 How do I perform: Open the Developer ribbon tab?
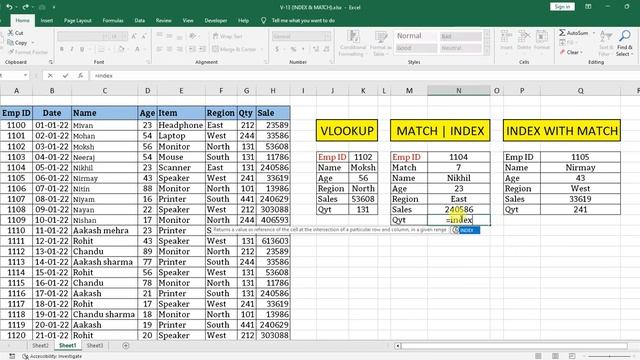tap(216, 20)
